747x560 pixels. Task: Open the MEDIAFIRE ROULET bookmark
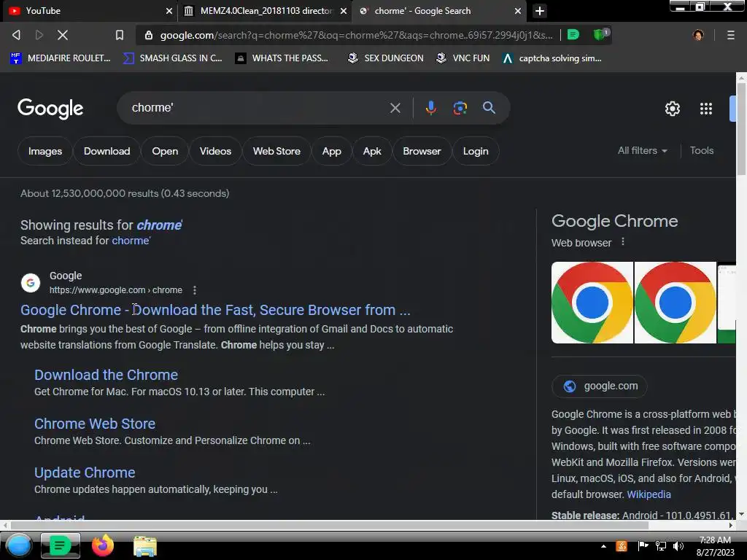[60, 58]
